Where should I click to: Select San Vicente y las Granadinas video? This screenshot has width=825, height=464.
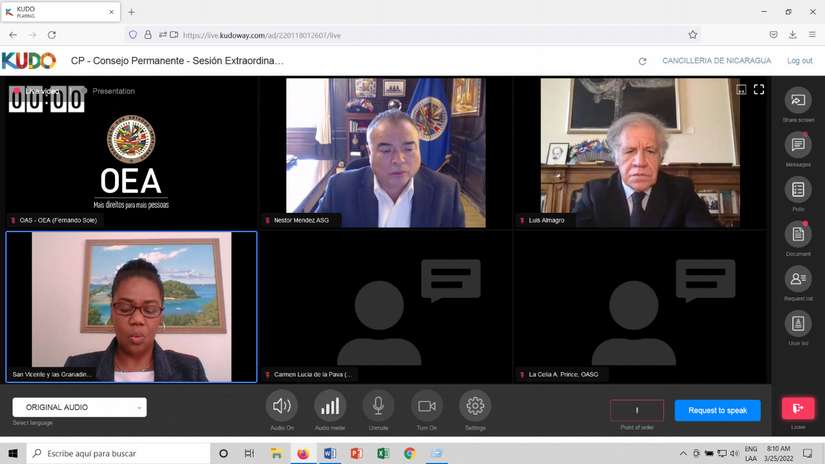pyautogui.click(x=131, y=307)
